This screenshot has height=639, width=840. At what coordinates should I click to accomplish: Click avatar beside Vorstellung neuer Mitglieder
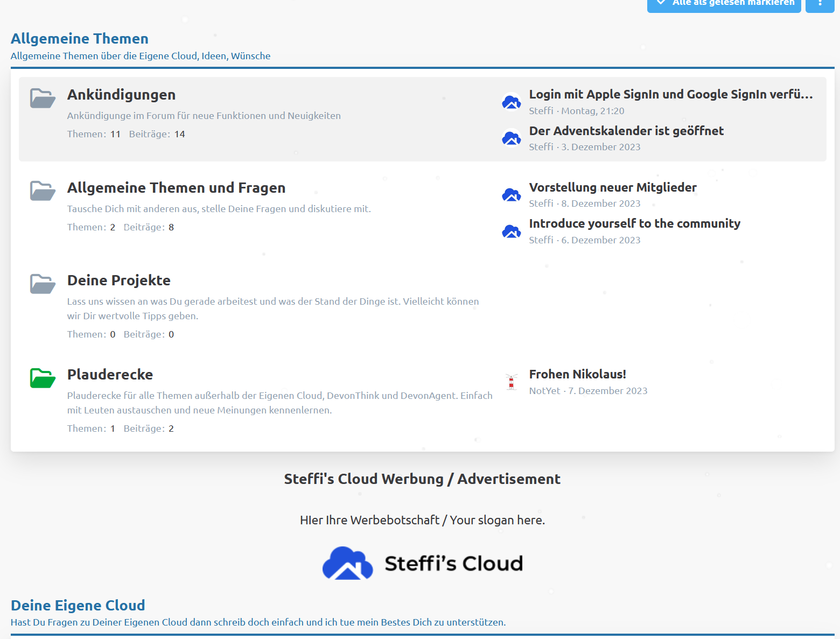tap(511, 195)
